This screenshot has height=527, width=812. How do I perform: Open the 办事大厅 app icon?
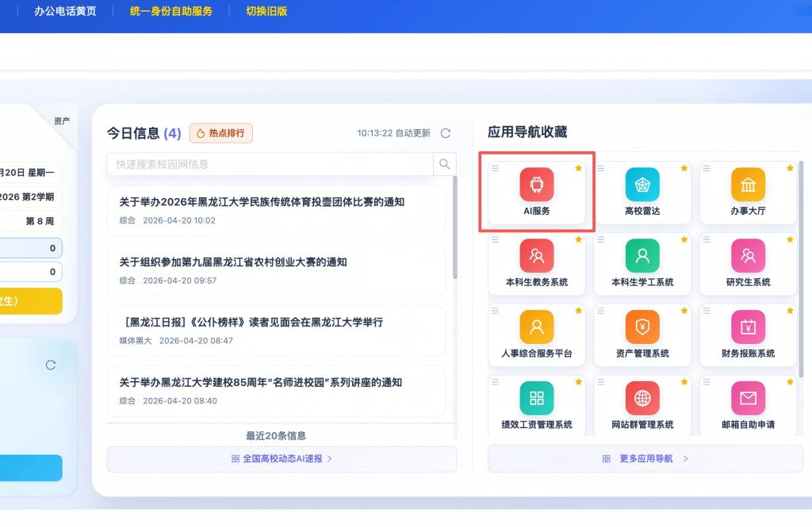click(x=748, y=185)
